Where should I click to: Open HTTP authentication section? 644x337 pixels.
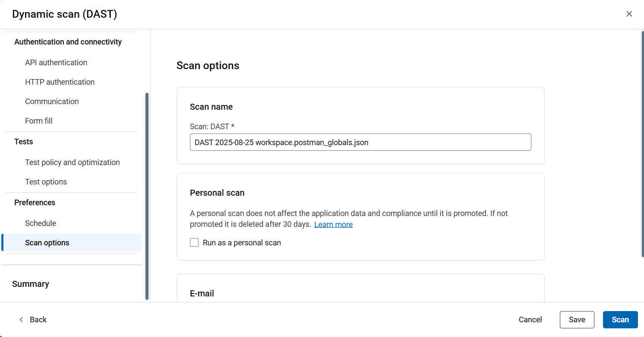click(60, 82)
